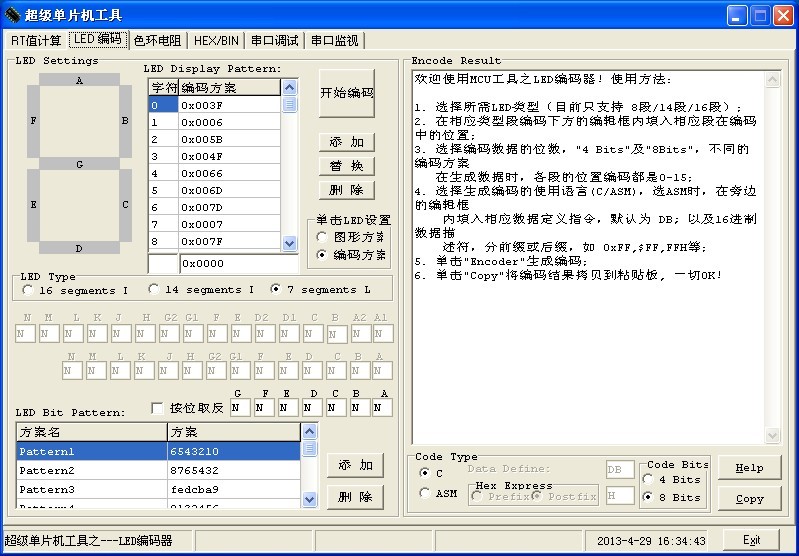This screenshot has width=799, height=556.
Task: Click the 方案名 column header
Action: click(92, 432)
